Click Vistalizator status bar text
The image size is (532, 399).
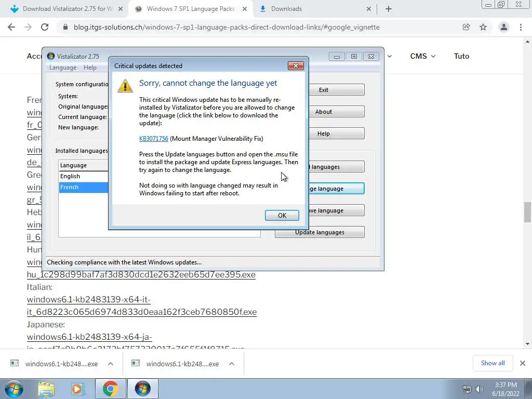[124, 262]
